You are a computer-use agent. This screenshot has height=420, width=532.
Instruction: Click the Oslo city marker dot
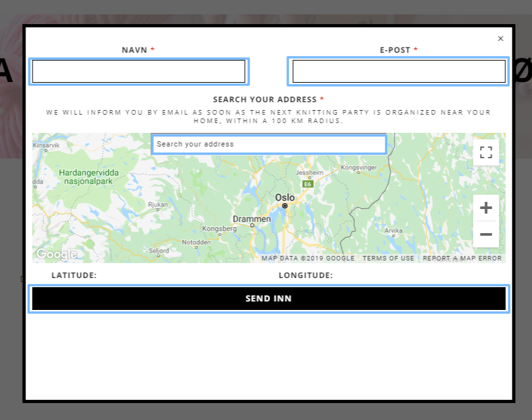click(x=285, y=206)
